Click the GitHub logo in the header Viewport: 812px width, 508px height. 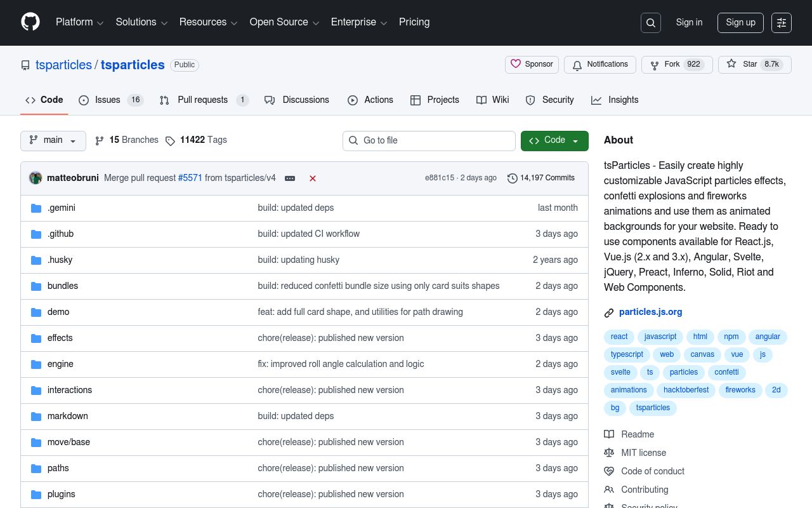(30, 22)
